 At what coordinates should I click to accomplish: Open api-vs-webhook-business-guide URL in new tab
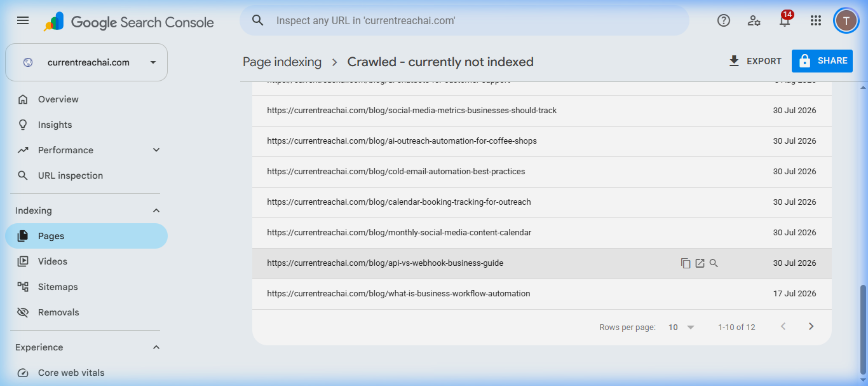700,263
